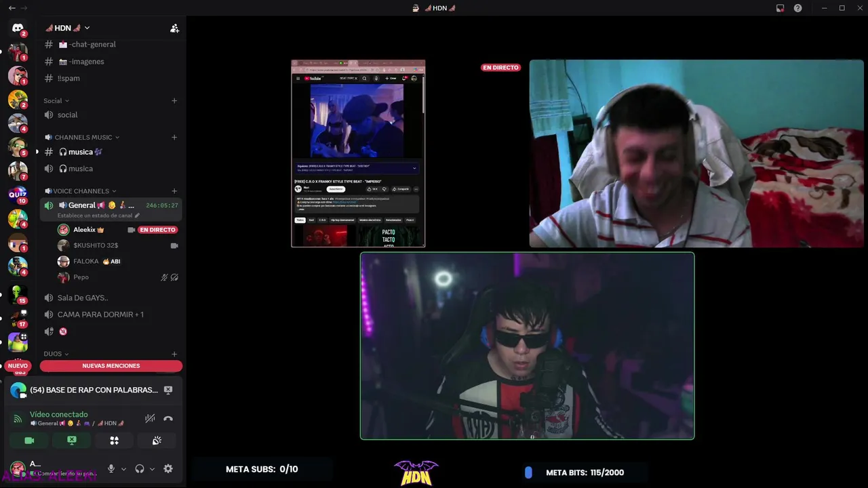868x488 pixels.
Task: Join the Sala De GAYS voice channel
Action: point(111,298)
